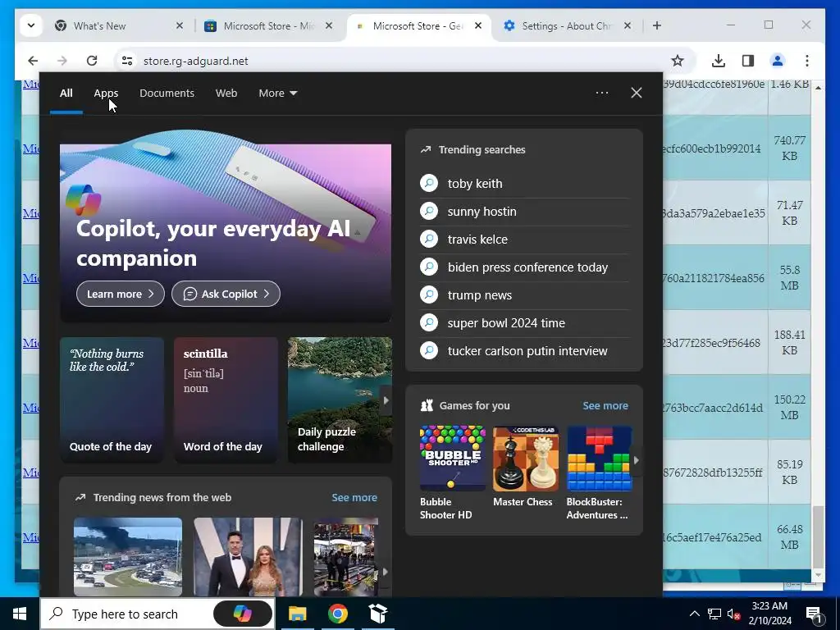
Task: Open Chrome downloads
Action: tap(719, 61)
